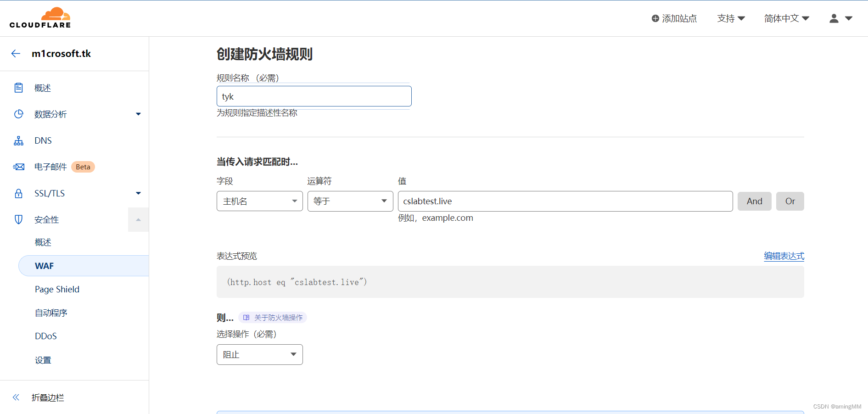Click the 编辑表达式 link
Image resolution: width=868 pixels, height=414 pixels.
coord(784,256)
